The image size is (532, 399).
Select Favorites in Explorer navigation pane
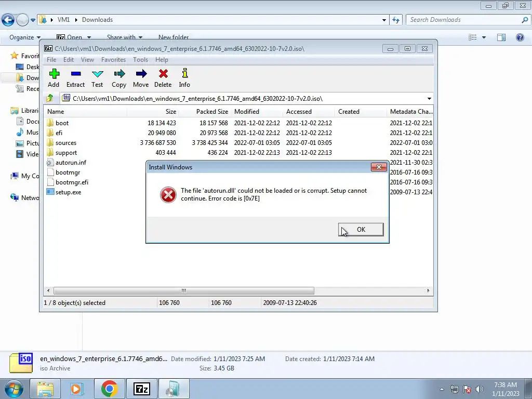click(x=25, y=56)
